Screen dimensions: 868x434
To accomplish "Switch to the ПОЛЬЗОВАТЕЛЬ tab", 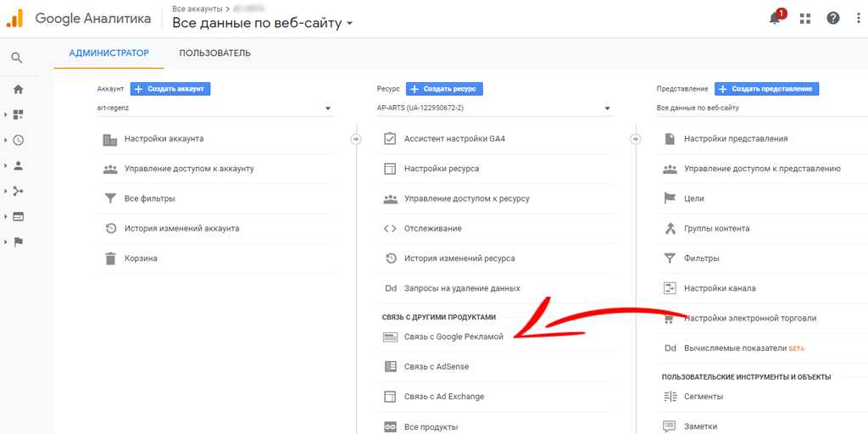I will (x=214, y=53).
